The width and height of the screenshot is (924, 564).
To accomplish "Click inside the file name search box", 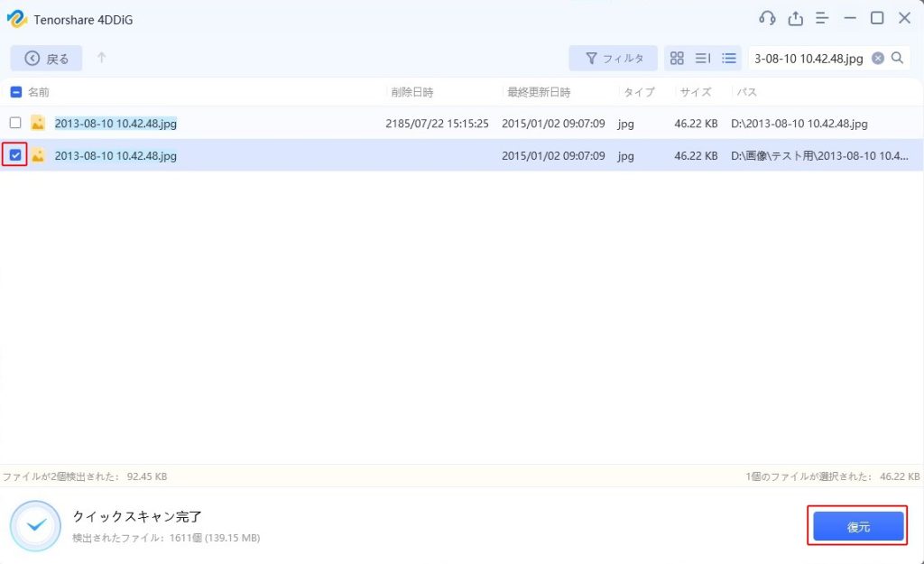I will coord(808,59).
